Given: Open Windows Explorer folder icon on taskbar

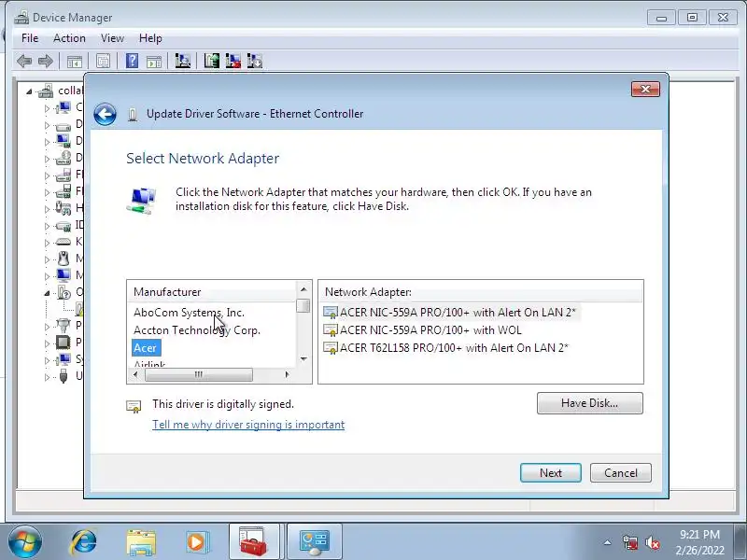Looking at the screenshot, I should click(x=141, y=542).
